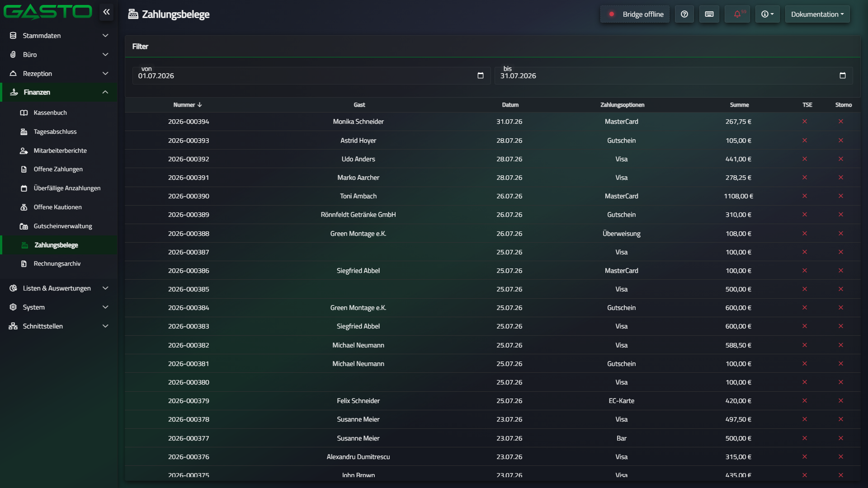
Task: Click TSE X for receipt 2026-000394
Action: (805, 122)
